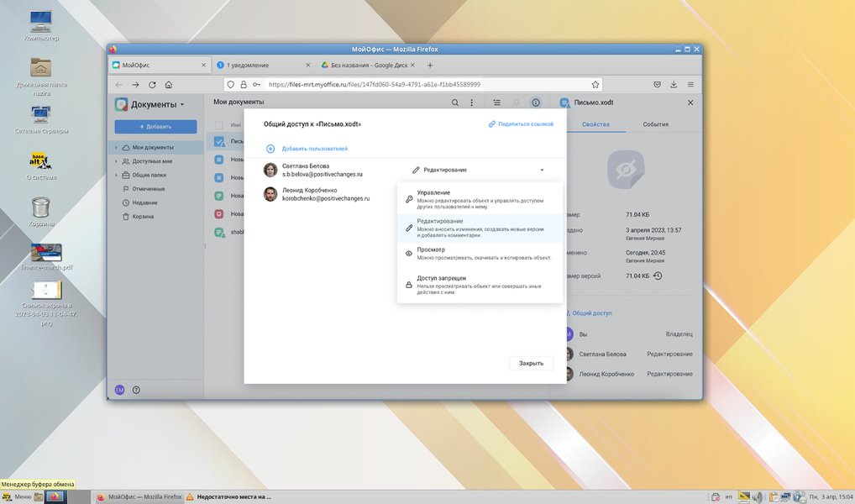Open the three-dot more options menu

pyautogui.click(x=472, y=102)
